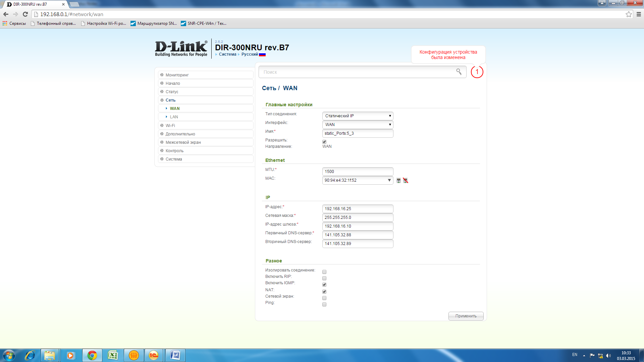Click the red notification counter circle
The width and height of the screenshot is (644, 362).
tap(477, 72)
